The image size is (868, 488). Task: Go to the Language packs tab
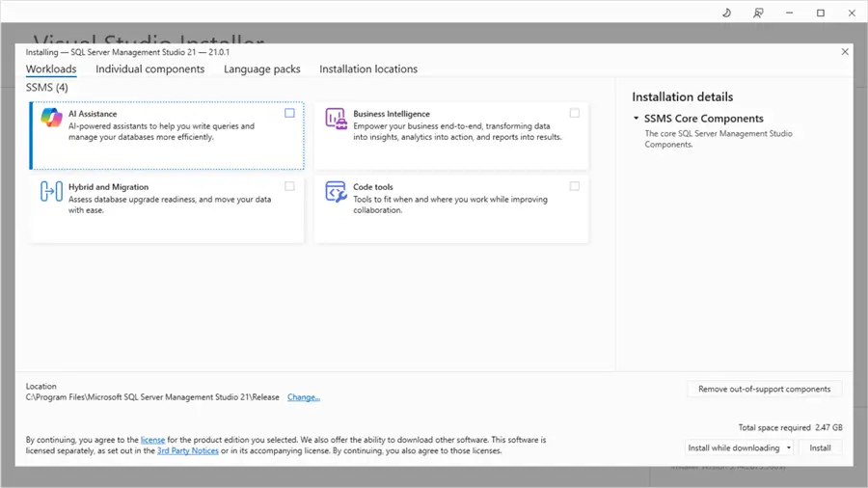[261, 69]
